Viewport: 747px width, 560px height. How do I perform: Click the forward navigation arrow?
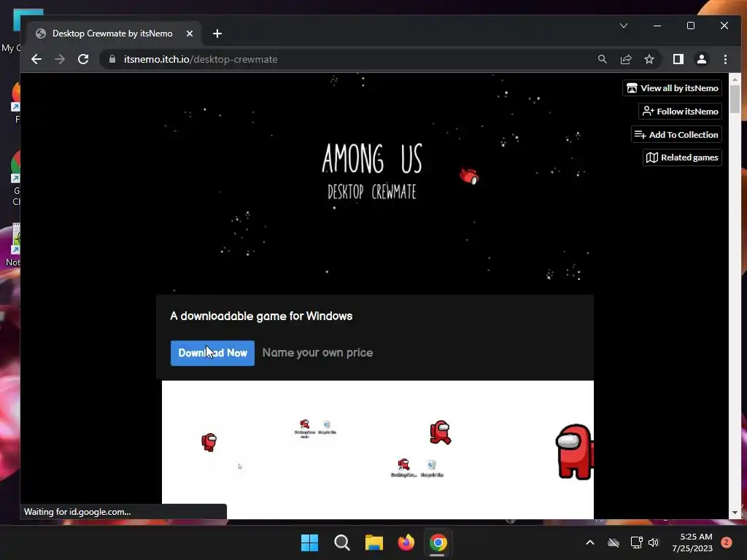coord(60,59)
